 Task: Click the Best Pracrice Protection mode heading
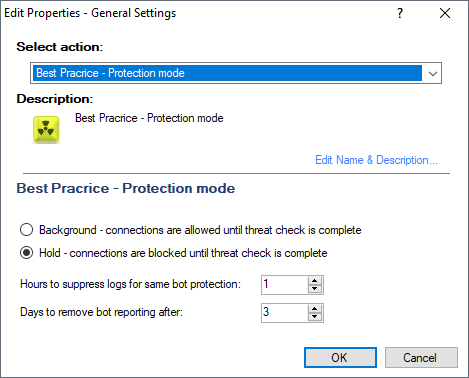pyautogui.click(x=126, y=188)
